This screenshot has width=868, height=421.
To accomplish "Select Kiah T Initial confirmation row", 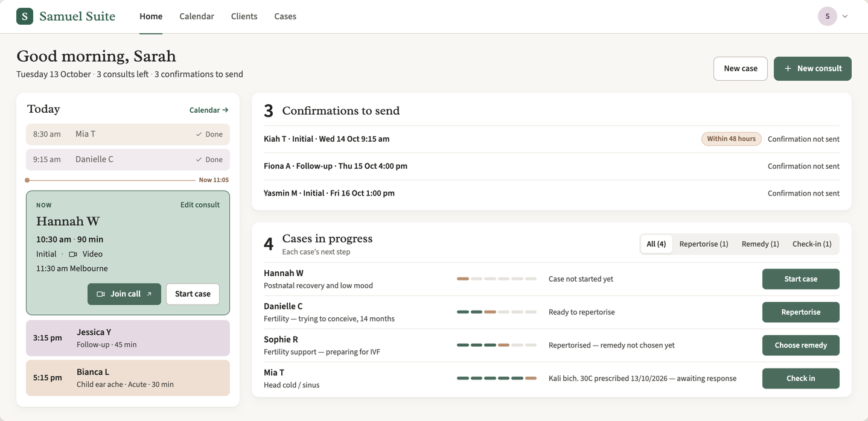I will 552,139.
